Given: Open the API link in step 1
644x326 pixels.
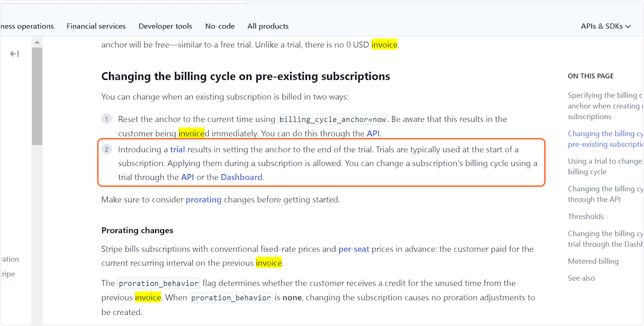Looking at the screenshot, I should pos(374,134).
